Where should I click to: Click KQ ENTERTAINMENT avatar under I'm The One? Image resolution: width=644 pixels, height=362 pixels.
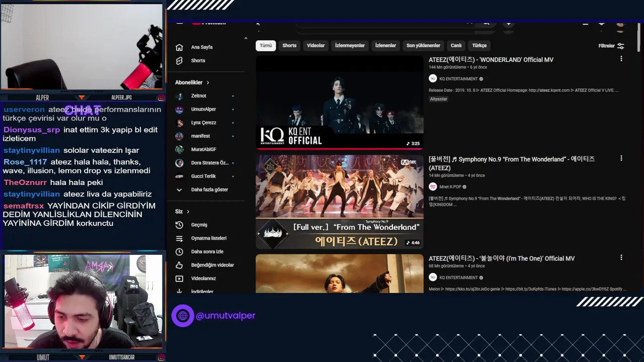(433, 277)
